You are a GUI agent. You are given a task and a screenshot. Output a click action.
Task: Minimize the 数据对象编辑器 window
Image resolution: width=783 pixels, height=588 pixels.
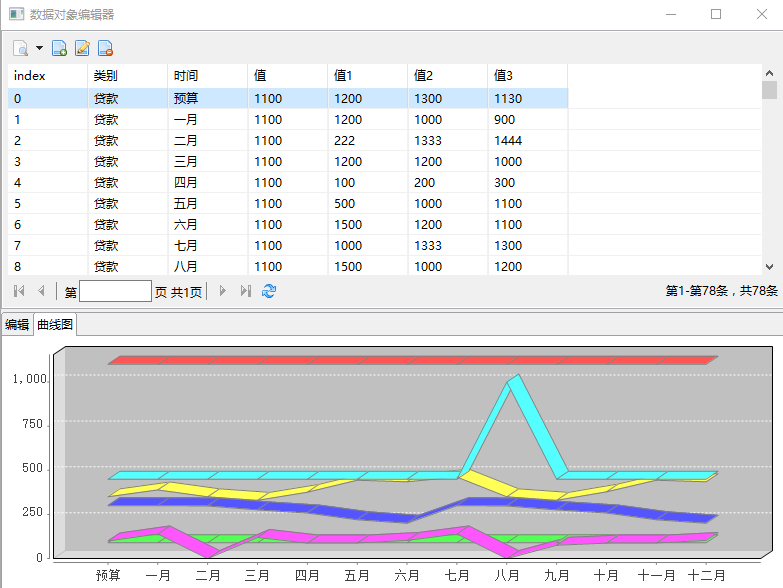pos(671,14)
